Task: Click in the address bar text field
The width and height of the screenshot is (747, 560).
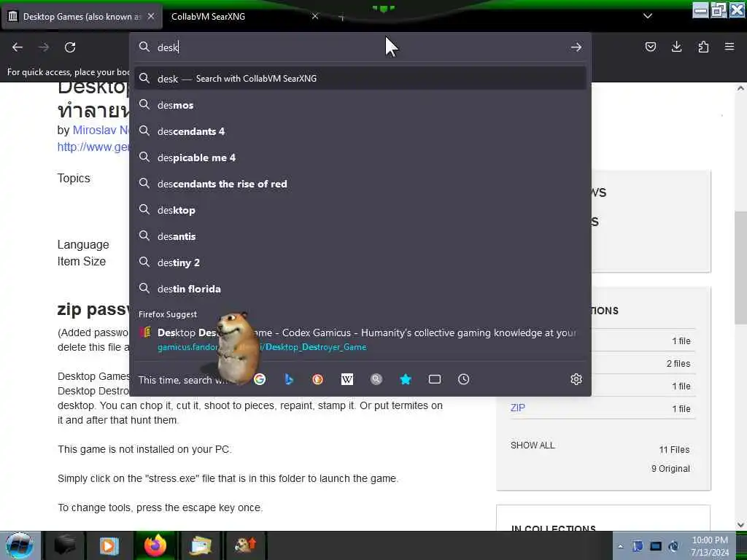Action: 360,47
